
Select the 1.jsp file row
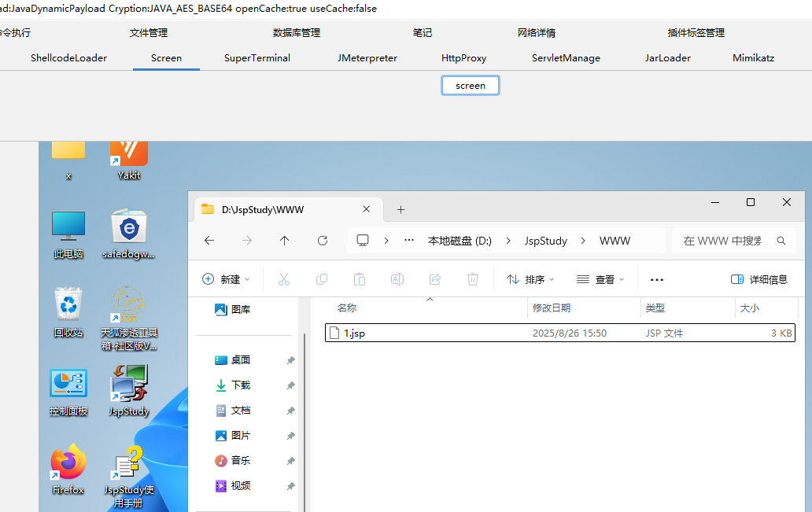point(559,333)
